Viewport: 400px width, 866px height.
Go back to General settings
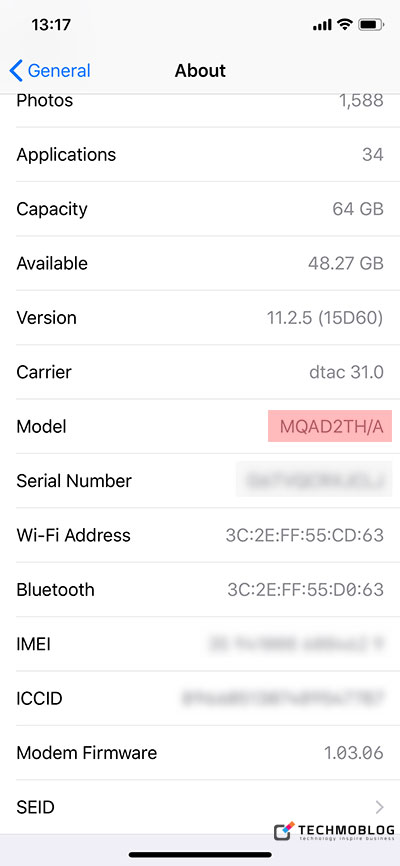pyautogui.click(x=50, y=71)
